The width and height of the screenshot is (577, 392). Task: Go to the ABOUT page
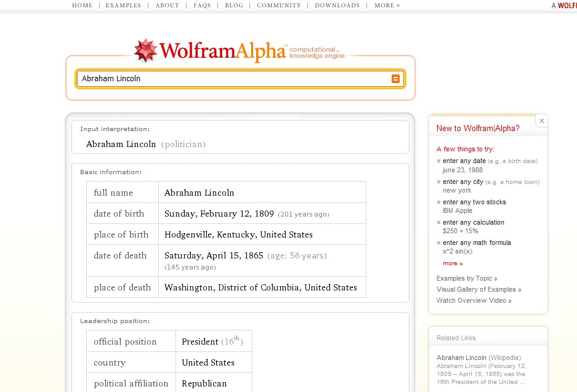point(167,6)
